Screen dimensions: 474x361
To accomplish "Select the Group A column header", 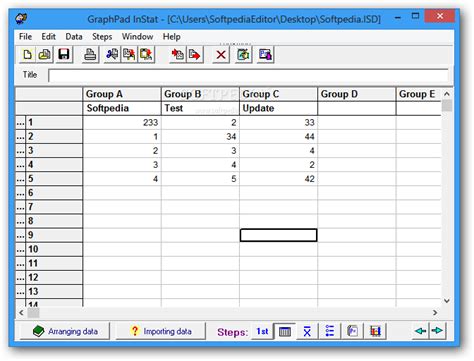I will pos(122,94).
